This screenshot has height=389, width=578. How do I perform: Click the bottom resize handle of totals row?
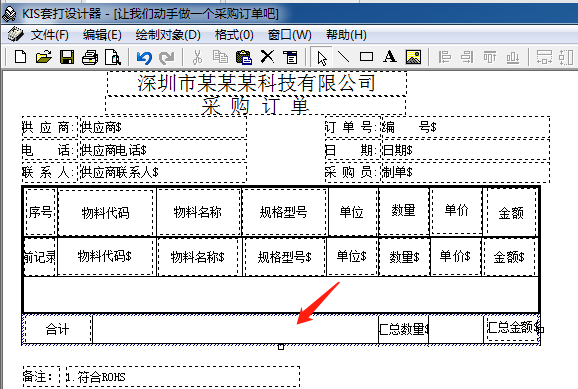pos(281,347)
